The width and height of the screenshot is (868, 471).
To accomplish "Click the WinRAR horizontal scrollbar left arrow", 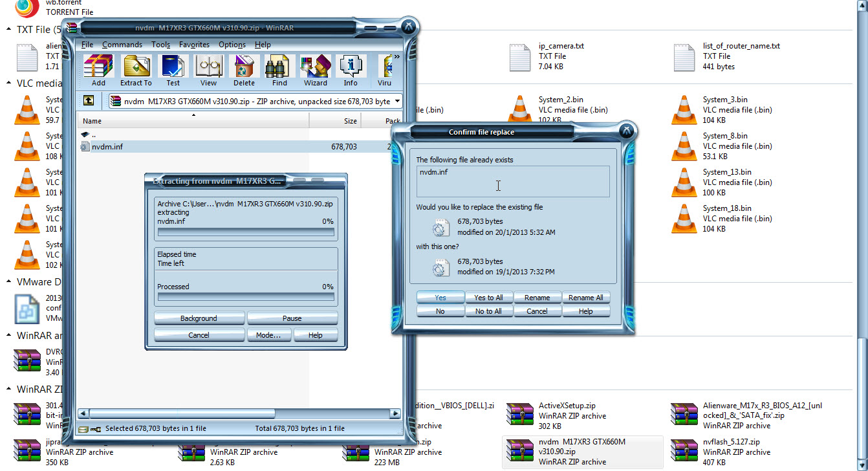I will click(x=83, y=413).
